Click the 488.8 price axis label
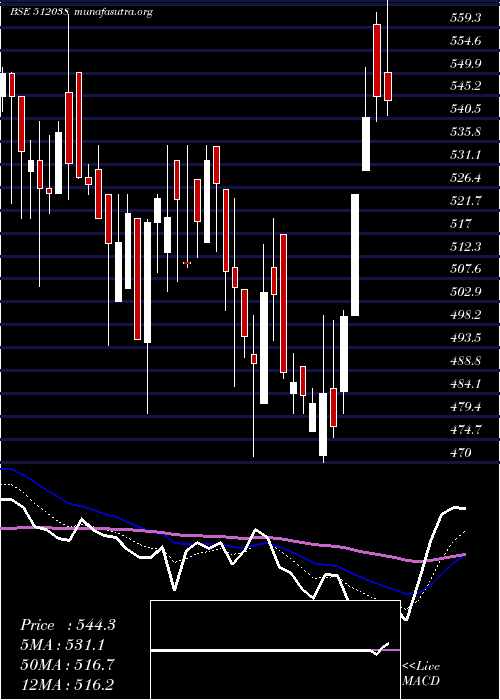 click(x=465, y=361)
